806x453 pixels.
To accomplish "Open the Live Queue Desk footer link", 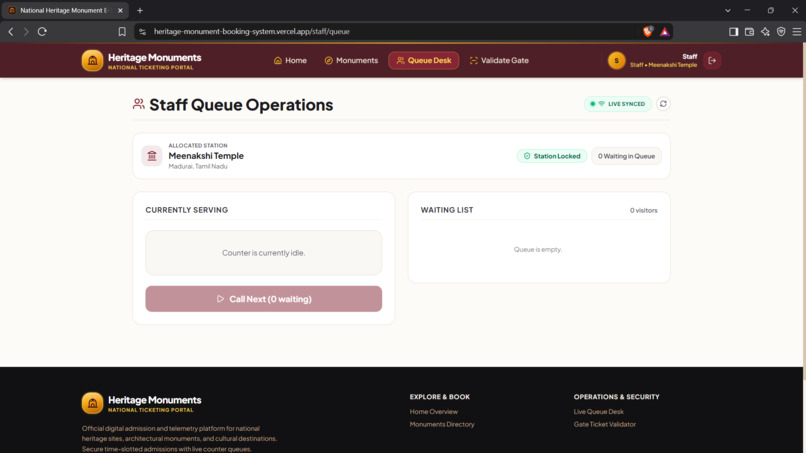I will 599,411.
